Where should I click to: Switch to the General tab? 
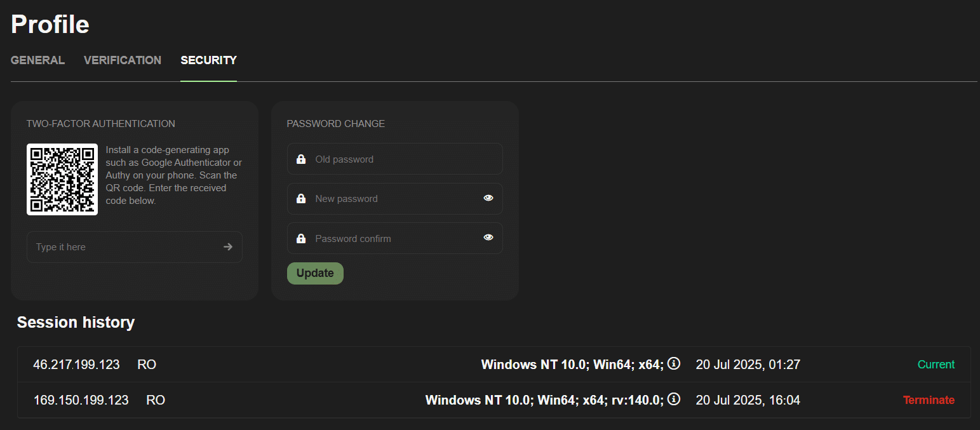[37, 60]
